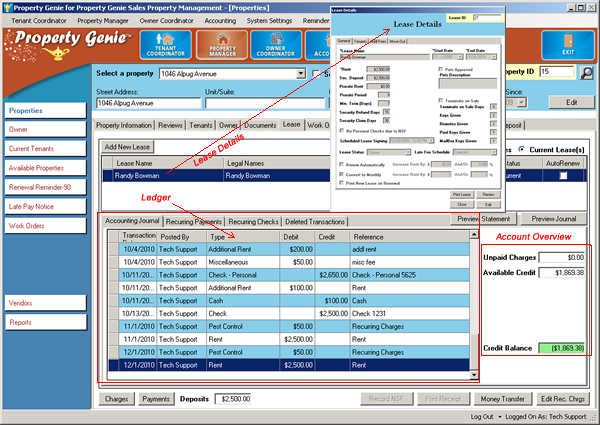Select the Current Lease(s) radio button
Viewport: 600px width, 425px height.
pyautogui.click(x=521, y=149)
